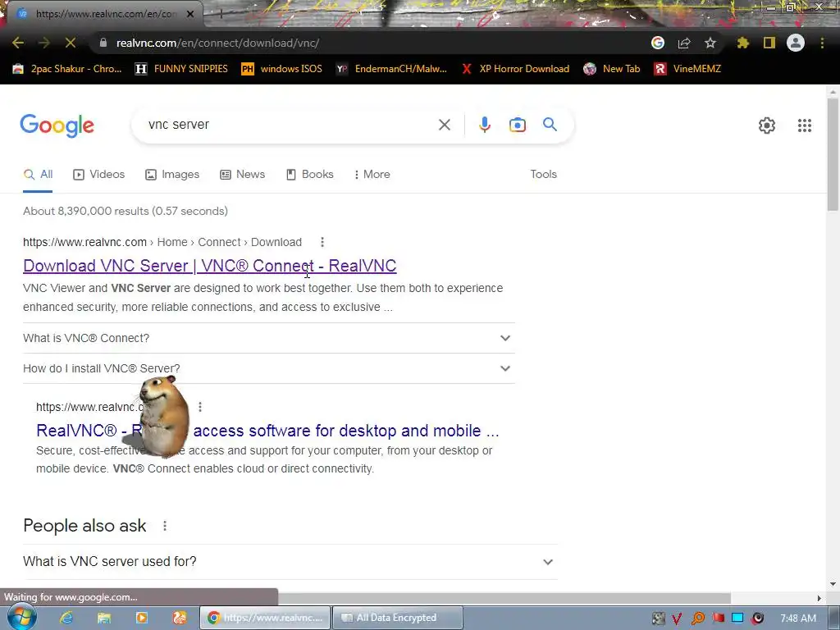
Task: Open the 2pac Shakur bookmark
Action: [67, 69]
